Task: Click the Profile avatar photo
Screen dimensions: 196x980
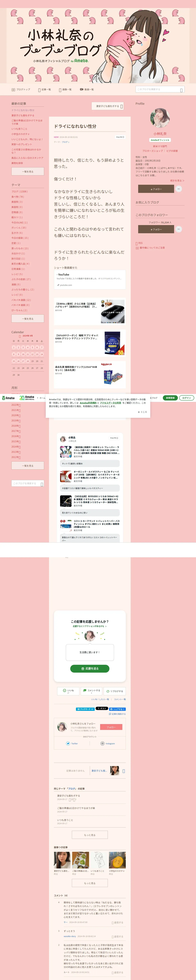Action: point(160,118)
